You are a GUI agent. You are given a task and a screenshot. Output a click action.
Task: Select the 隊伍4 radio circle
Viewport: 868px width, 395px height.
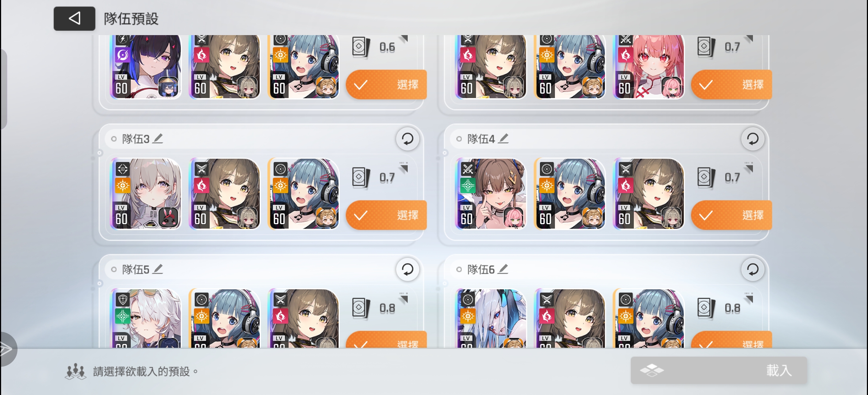459,139
